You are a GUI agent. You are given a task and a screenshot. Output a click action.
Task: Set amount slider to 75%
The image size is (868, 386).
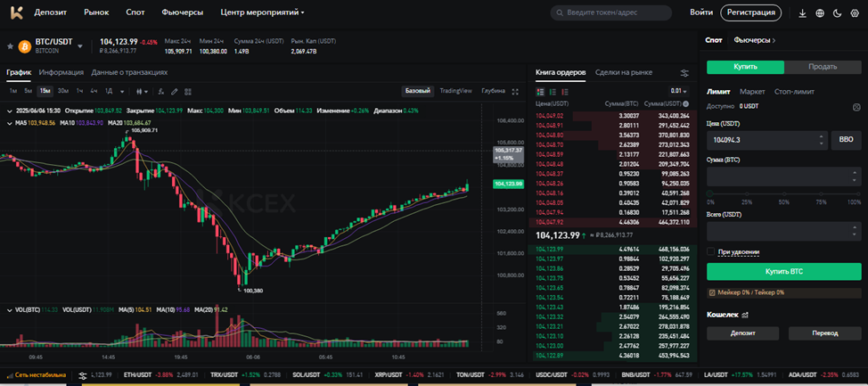point(822,193)
